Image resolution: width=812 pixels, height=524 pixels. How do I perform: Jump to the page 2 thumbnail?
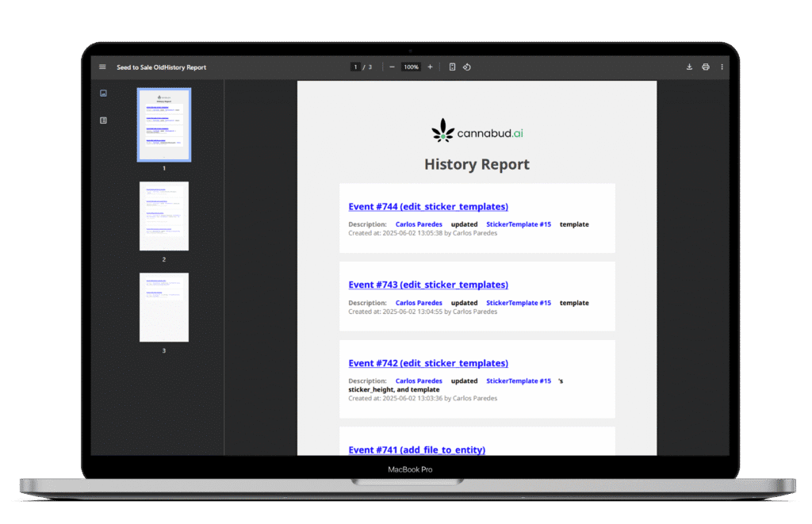[164, 216]
